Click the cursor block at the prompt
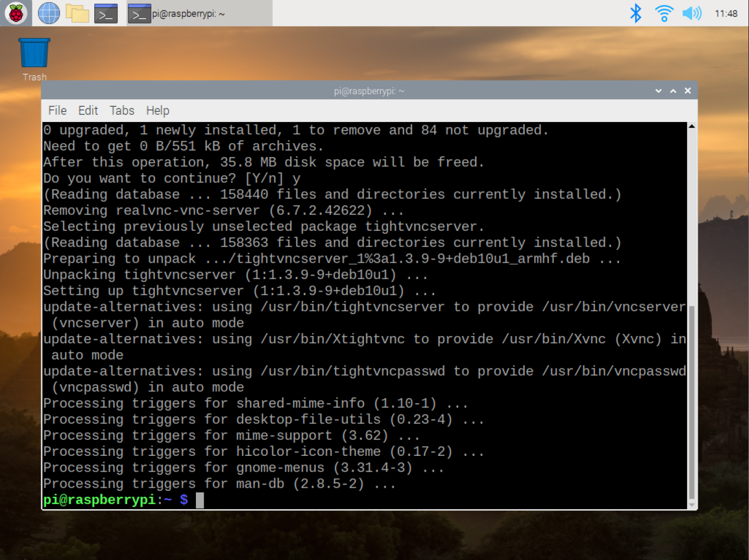 (200, 500)
